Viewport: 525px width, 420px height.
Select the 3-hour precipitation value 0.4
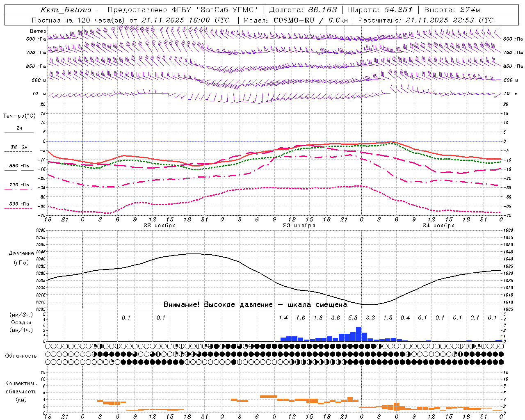point(405,317)
